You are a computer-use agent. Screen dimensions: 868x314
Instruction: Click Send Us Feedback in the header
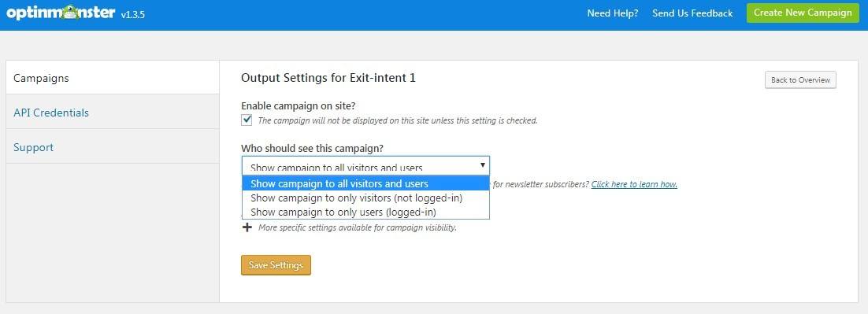[x=692, y=13]
